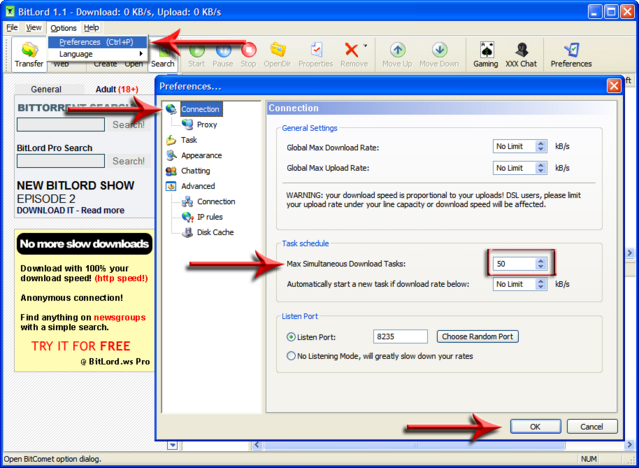Open the File menu

point(12,27)
